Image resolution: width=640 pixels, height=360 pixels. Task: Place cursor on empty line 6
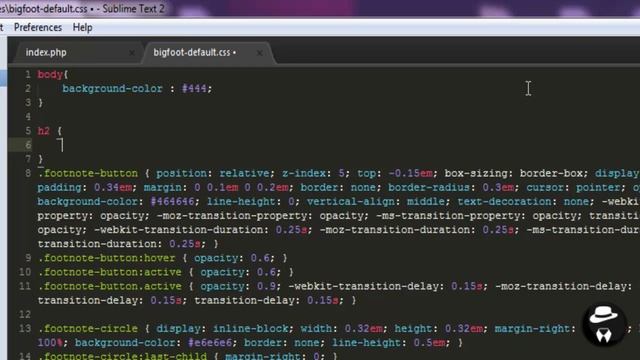pos(335,145)
